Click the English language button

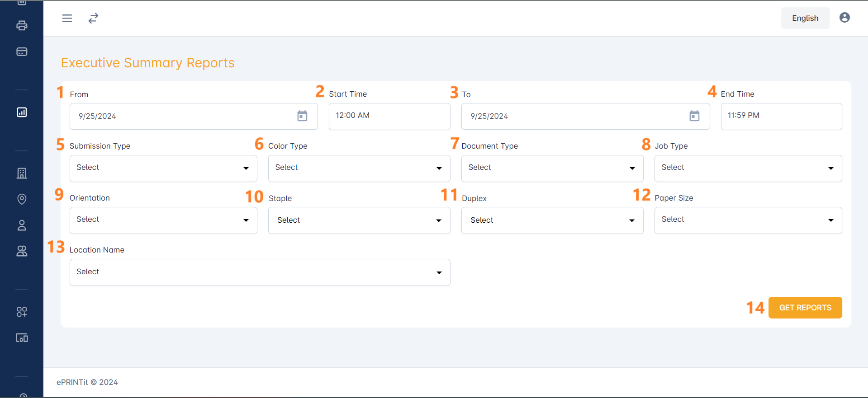click(805, 18)
